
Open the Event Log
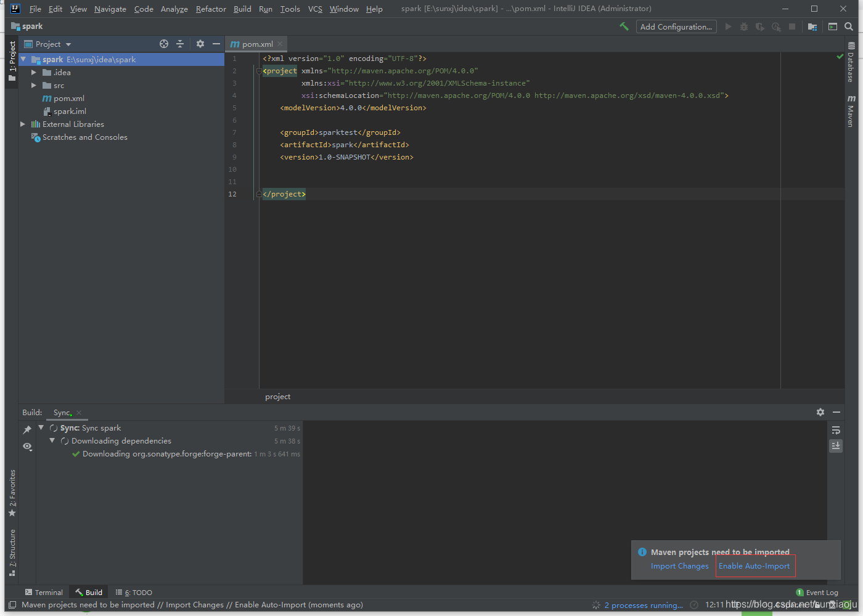click(x=817, y=593)
